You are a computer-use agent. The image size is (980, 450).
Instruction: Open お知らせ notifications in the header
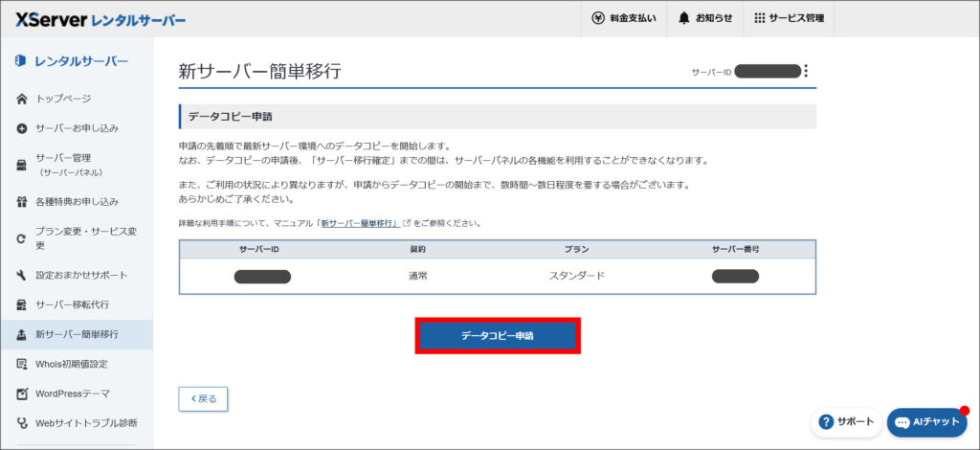[705, 18]
